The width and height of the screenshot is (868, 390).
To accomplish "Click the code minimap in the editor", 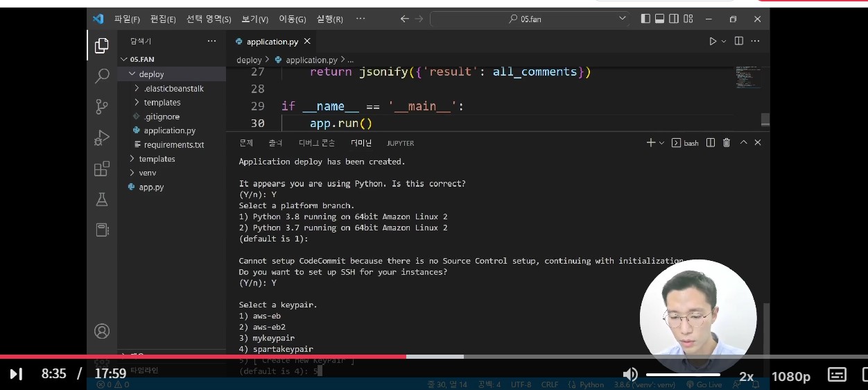I will (747, 77).
